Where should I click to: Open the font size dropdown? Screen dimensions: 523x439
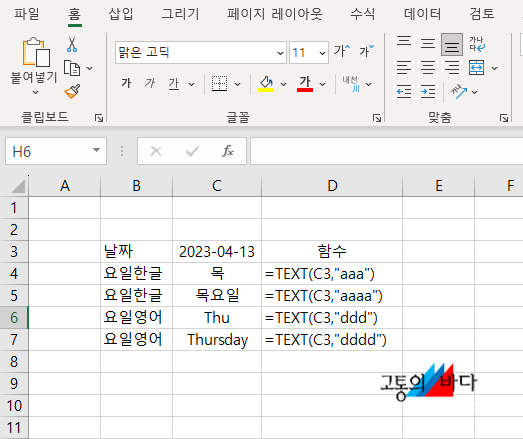click(322, 53)
